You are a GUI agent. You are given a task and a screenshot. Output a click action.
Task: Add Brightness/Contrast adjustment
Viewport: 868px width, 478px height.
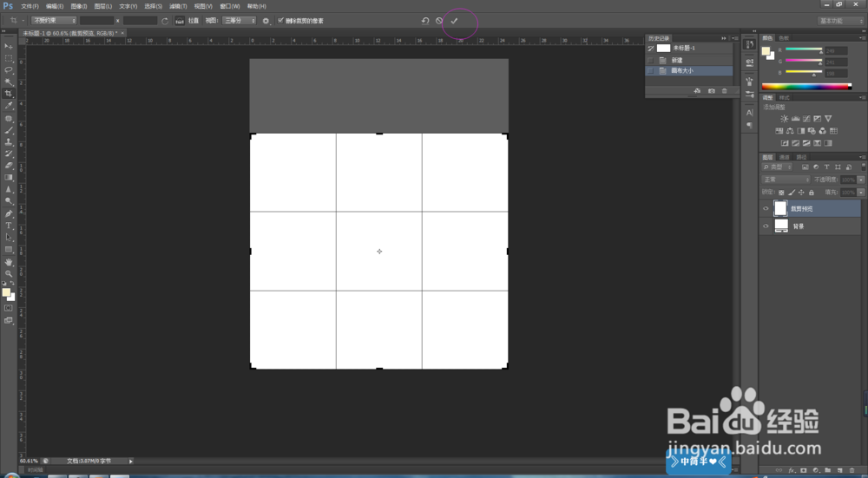(x=784, y=118)
